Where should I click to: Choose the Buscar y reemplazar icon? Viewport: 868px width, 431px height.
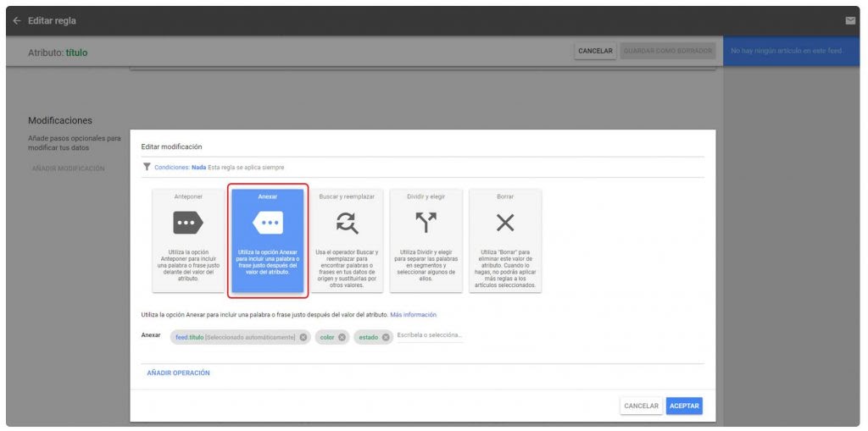(x=347, y=223)
